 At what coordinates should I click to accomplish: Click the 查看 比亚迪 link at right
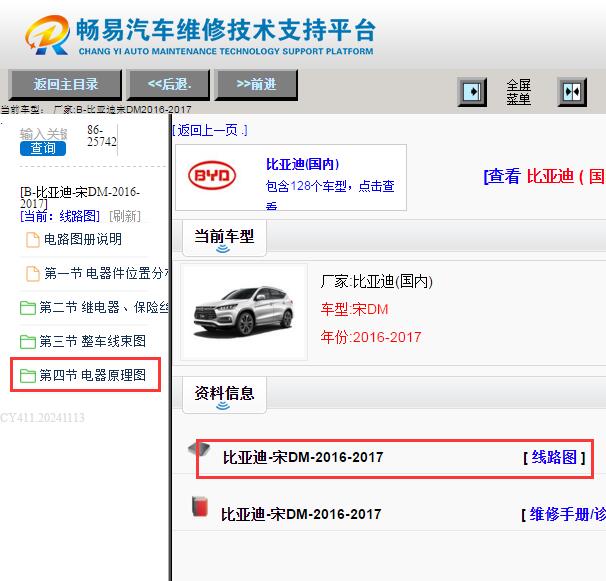pos(544,177)
